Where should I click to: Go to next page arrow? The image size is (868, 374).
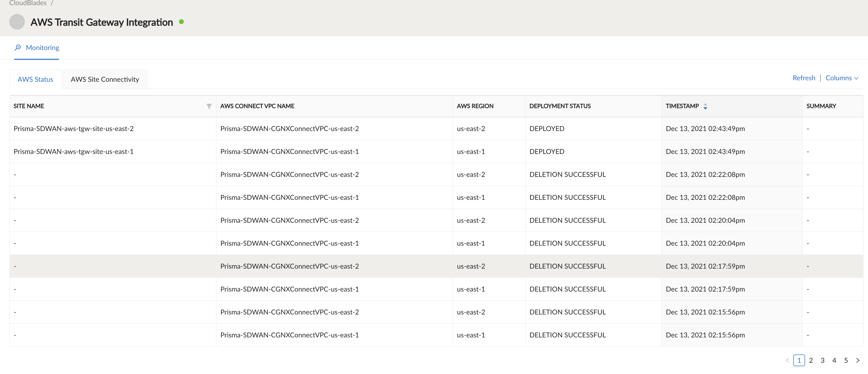[858, 361]
